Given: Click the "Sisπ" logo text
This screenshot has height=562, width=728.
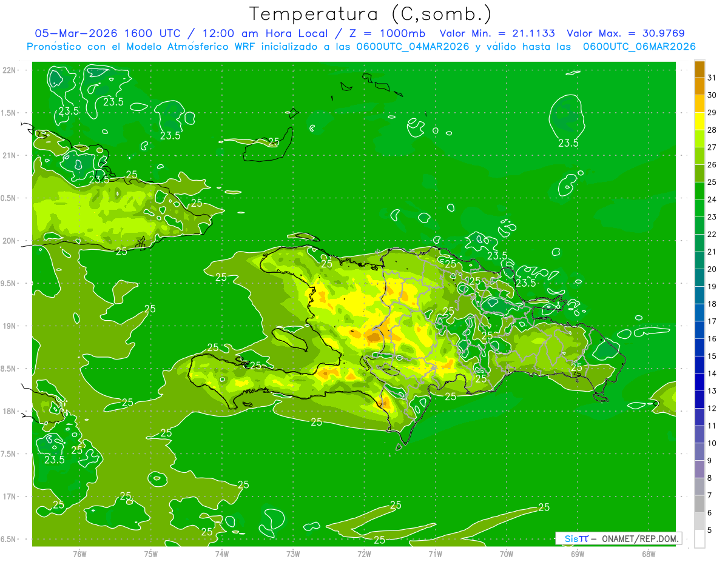Looking at the screenshot, I should click(576, 538).
